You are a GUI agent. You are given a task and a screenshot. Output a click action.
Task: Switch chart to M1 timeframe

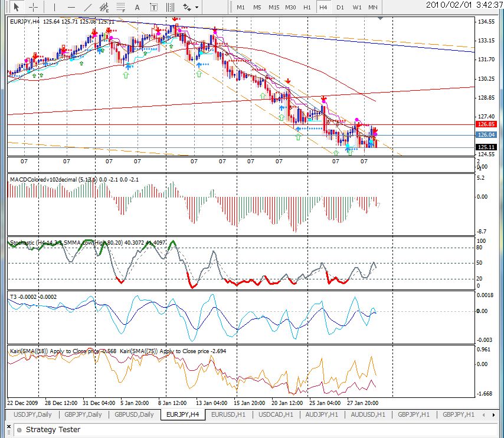click(241, 7)
